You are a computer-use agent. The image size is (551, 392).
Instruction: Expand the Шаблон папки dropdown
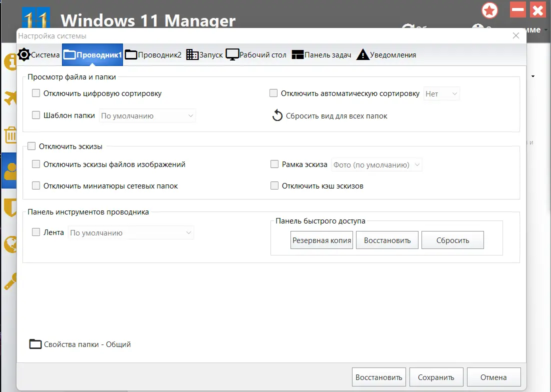147,115
